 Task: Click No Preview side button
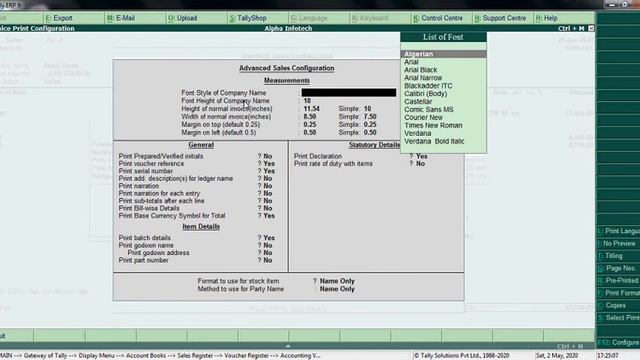point(618,243)
